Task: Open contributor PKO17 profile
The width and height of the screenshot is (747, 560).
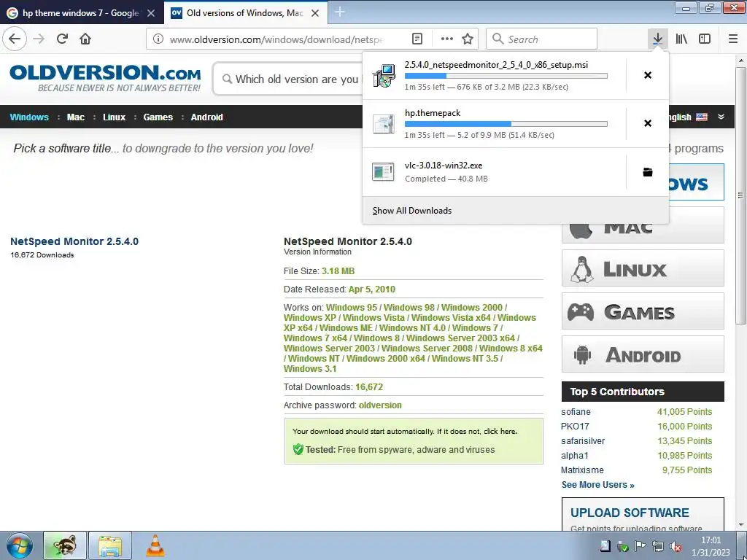Action: (x=575, y=427)
